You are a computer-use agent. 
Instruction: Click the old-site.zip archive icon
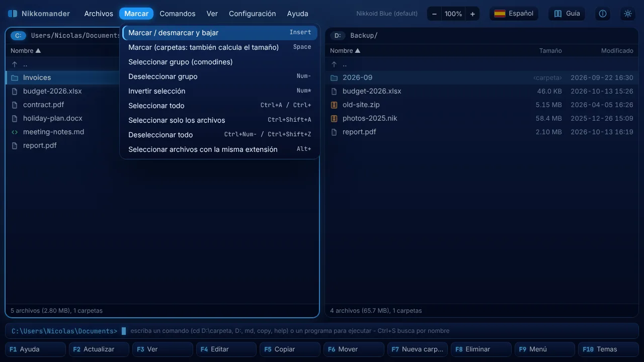(334, 105)
